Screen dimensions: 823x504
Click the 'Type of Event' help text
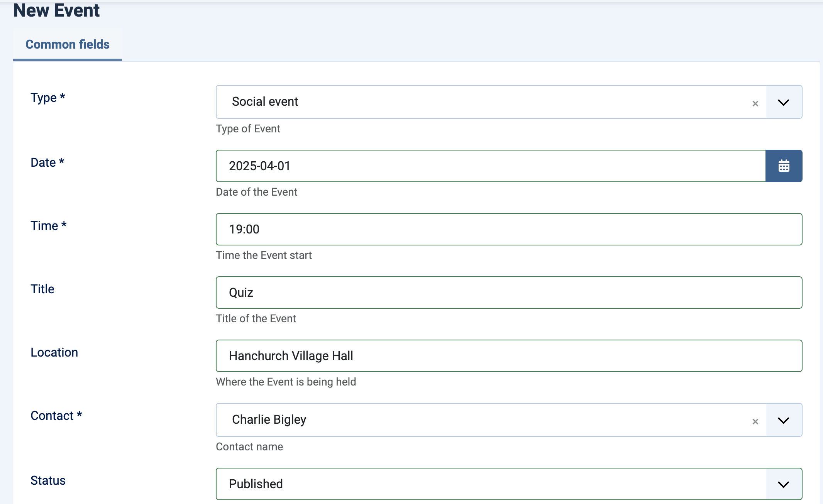tap(248, 129)
